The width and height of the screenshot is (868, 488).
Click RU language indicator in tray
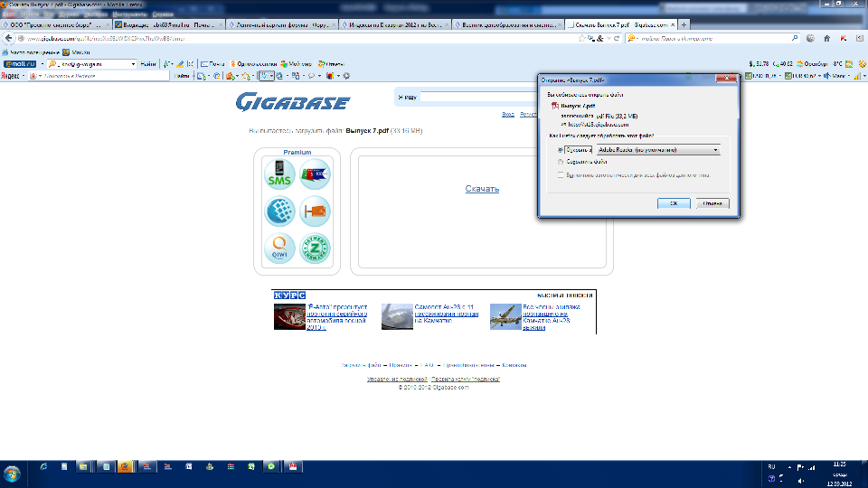(771, 467)
